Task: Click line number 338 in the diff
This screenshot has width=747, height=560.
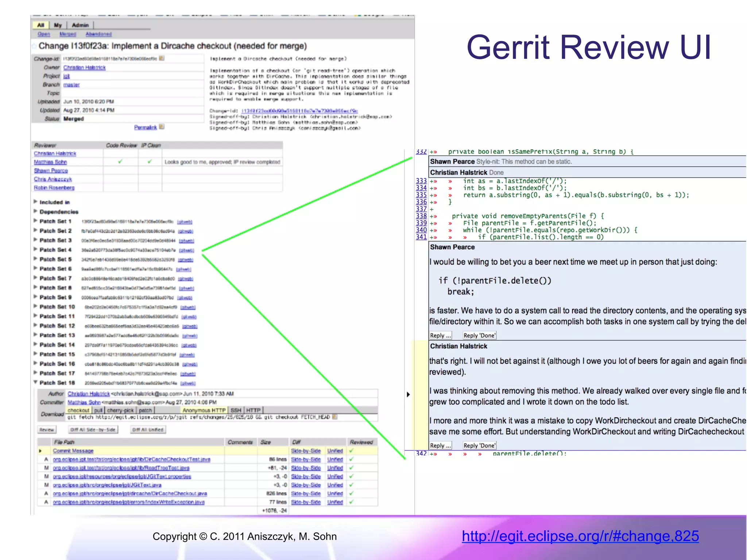Action: pyautogui.click(x=421, y=216)
